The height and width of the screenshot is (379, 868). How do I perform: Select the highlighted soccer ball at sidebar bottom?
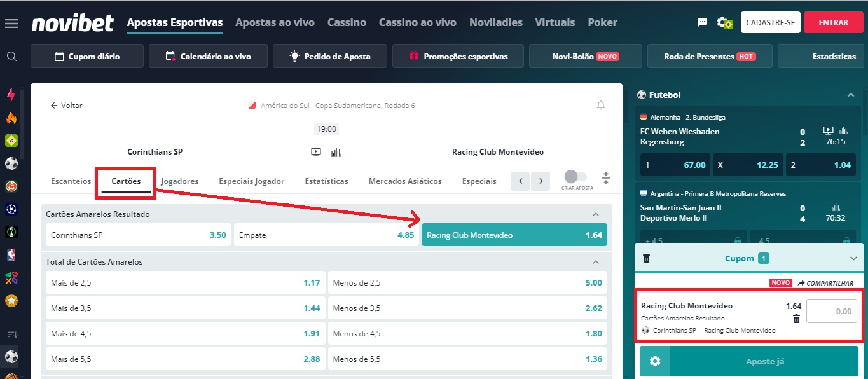tap(11, 357)
